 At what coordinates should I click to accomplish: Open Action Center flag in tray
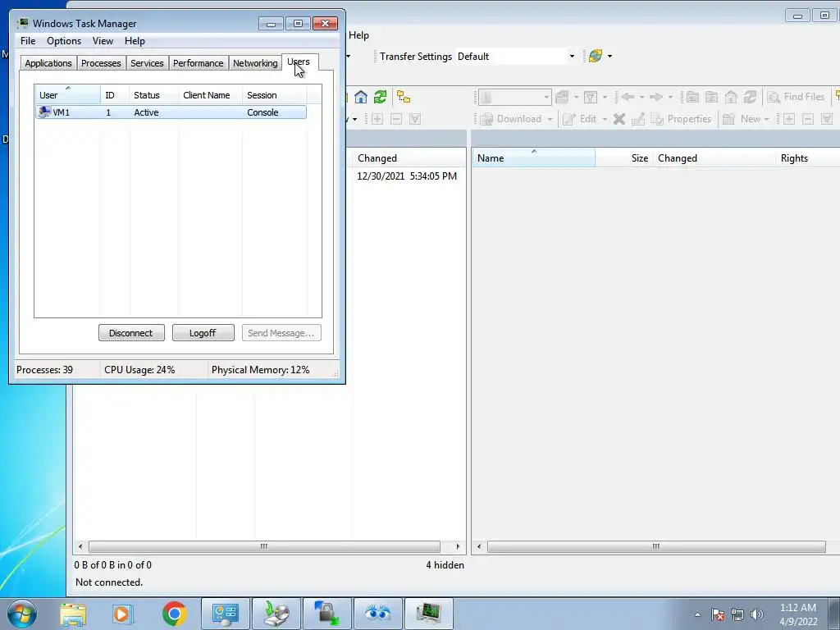[718, 614]
